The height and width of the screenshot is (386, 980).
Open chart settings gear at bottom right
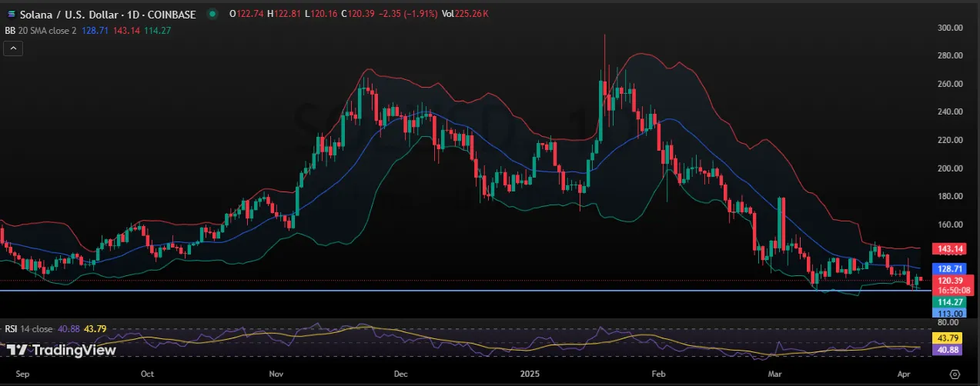pos(955,374)
